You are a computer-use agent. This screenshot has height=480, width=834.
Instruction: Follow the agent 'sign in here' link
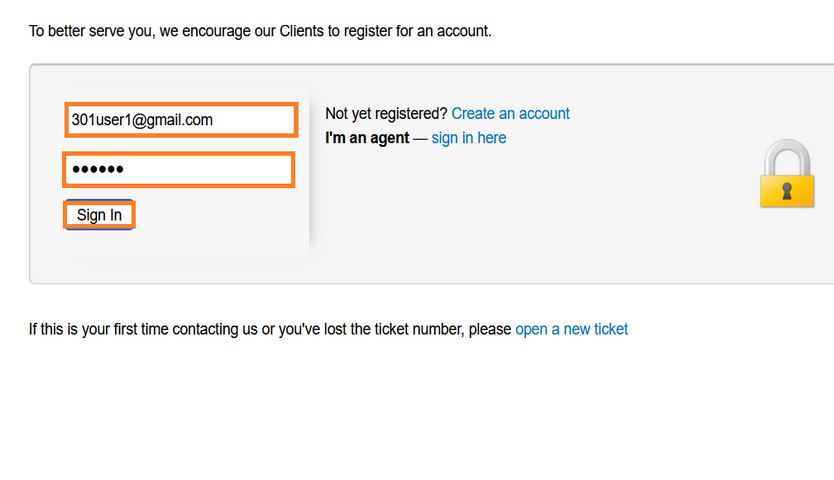tap(468, 138)
